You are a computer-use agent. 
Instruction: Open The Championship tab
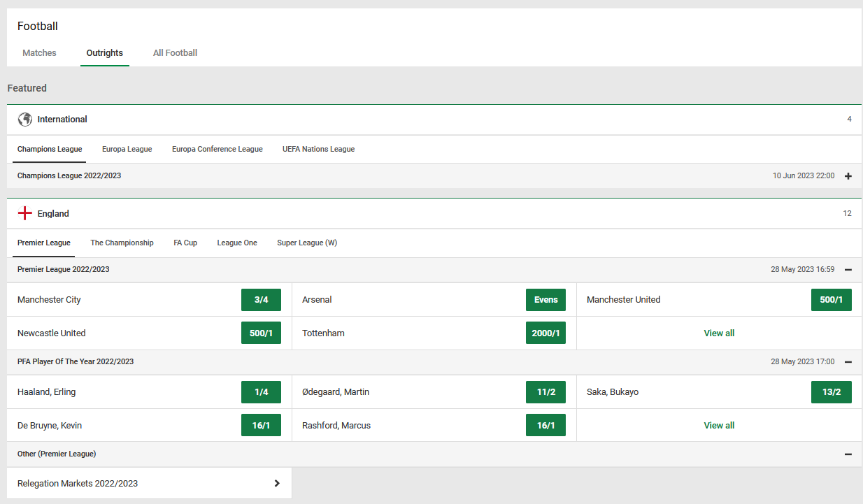pyautogui.click(x=122, y=243)
